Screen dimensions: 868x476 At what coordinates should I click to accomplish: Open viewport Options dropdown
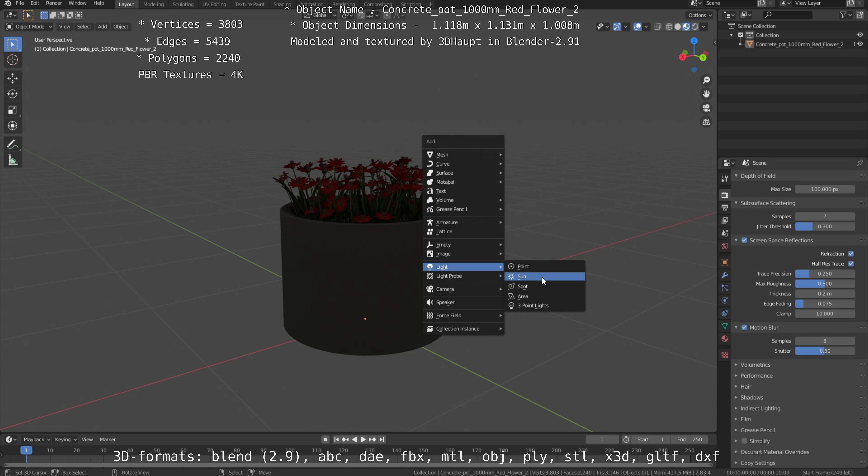[x=699, y=15]
